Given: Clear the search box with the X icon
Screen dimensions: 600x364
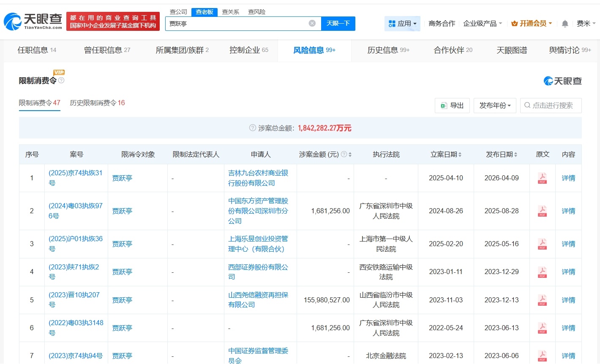Looking at the screenshot, I should point(312,23).
